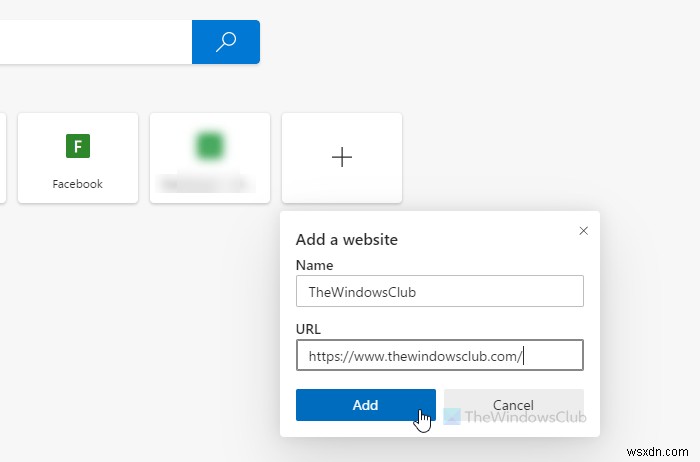Confirm with the Add button
The width and height of the screenshot is (700, 462).
click(366, 405)
